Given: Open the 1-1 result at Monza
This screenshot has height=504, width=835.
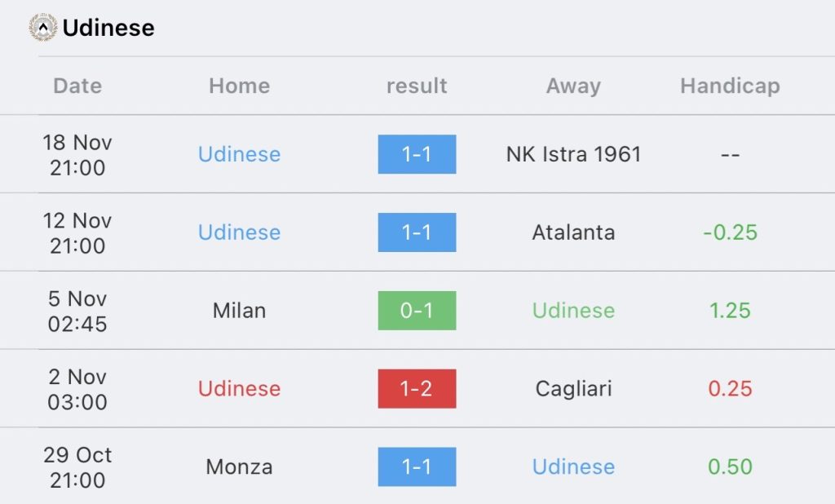Looking at the screenshot, I should point(417,466).
